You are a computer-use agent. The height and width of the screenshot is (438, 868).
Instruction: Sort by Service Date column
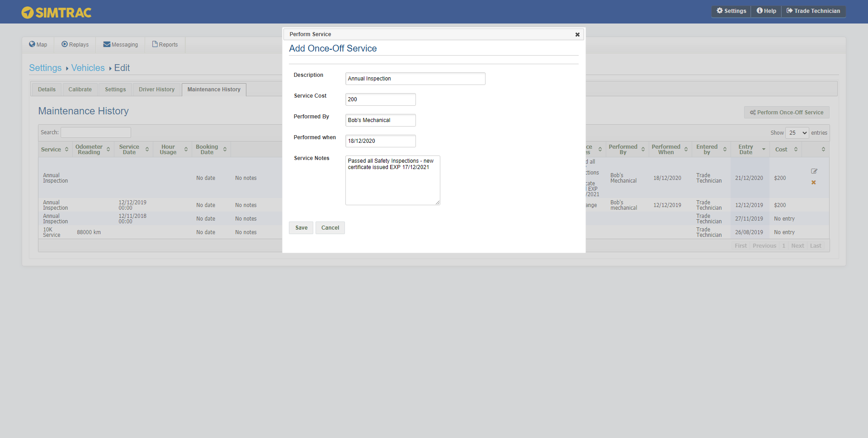pyautogui.click(x=133, y=150)
